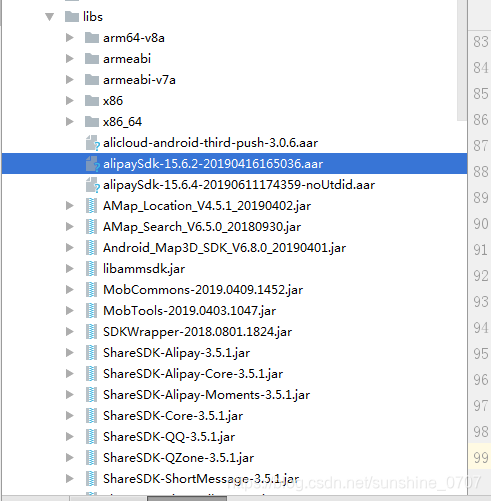The width and height of the screenshot is (491, 501).
Task: Click ShareSDK-Alipay-3.5.1.jar archive icon
Action: point(91,353)
